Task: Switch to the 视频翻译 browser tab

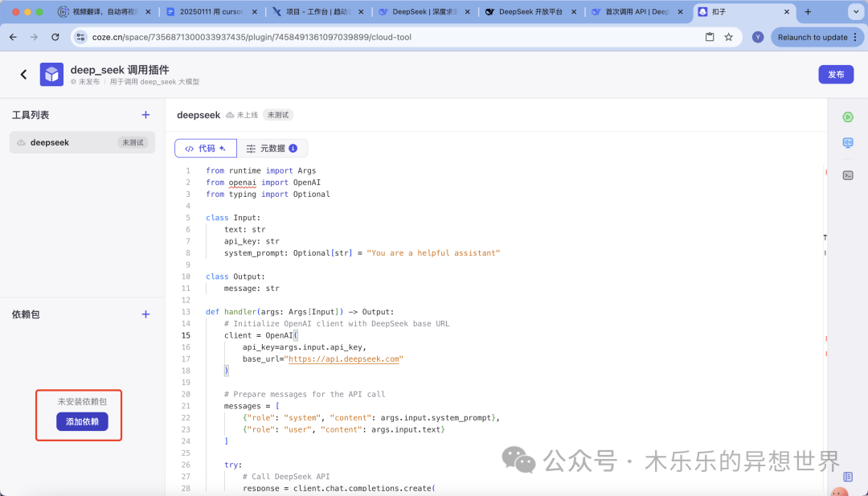Action: point(105,11)
